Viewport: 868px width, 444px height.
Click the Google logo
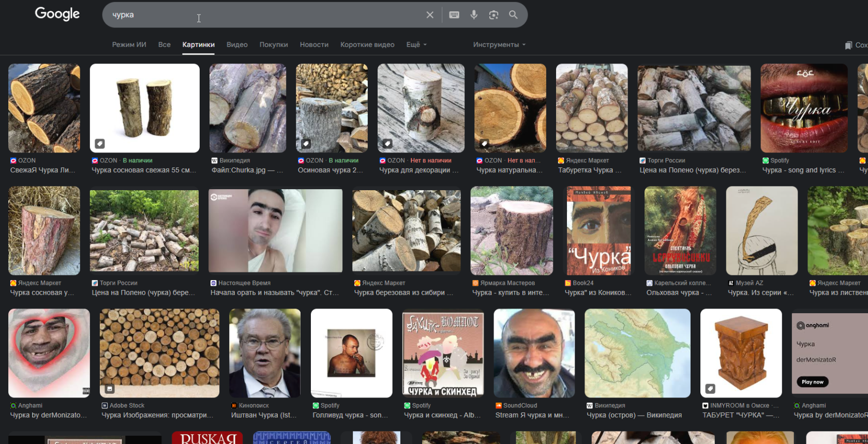tap(57, 14)
